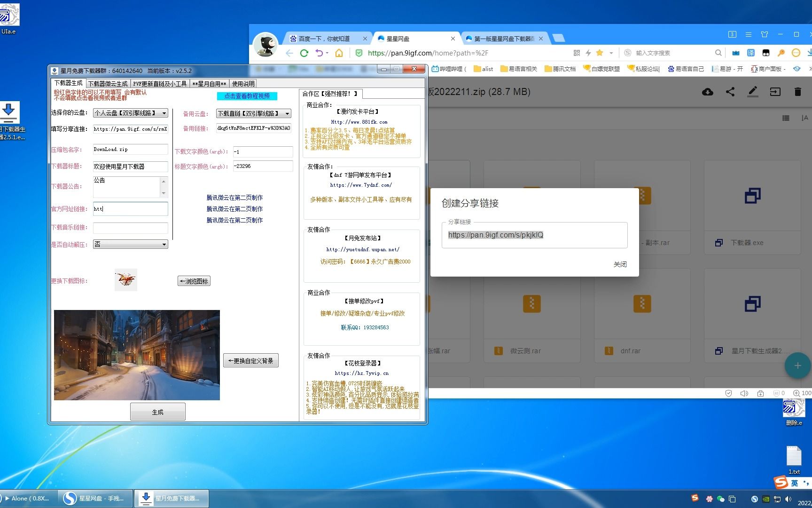The image size is (812, 508).
Task: Download the zip file with cloud icon
Action: [x=707, y=92]
